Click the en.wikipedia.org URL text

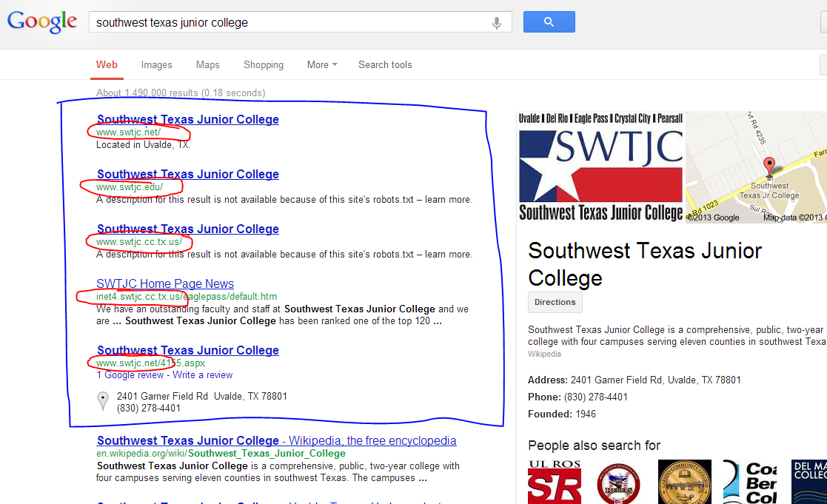[x=221, y=454]
